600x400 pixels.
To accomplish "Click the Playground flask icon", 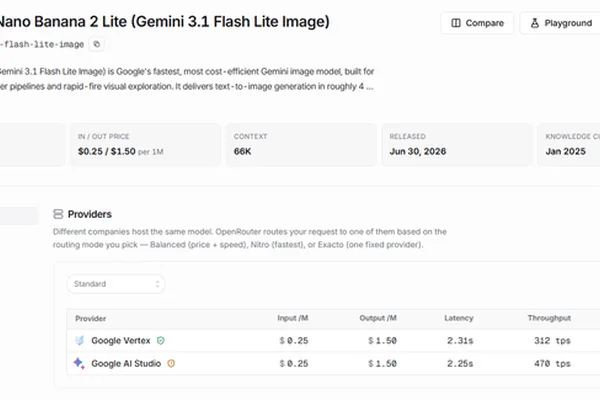I will (x=535, y=23).
